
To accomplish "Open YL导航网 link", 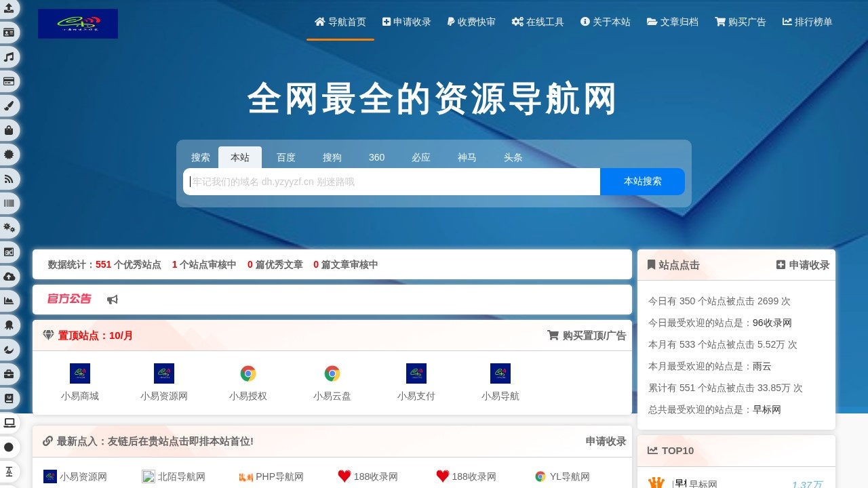I will [562, 476].
